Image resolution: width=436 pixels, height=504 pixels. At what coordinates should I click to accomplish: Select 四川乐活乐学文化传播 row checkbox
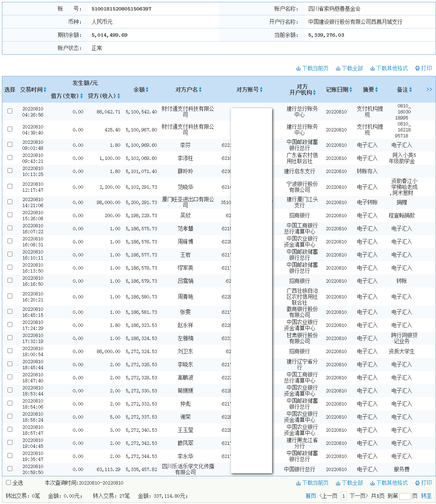[x=10, y=468]
